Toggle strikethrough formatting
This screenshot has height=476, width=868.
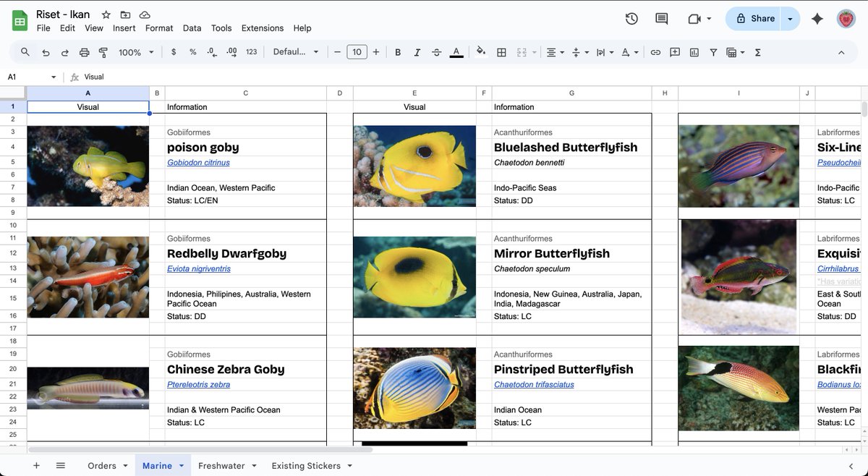(436, 52)
